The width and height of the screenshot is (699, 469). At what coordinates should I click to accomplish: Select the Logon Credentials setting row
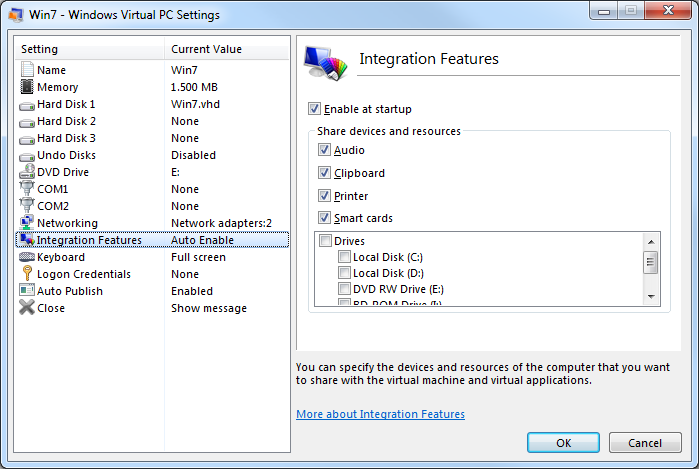coord(152,274)
